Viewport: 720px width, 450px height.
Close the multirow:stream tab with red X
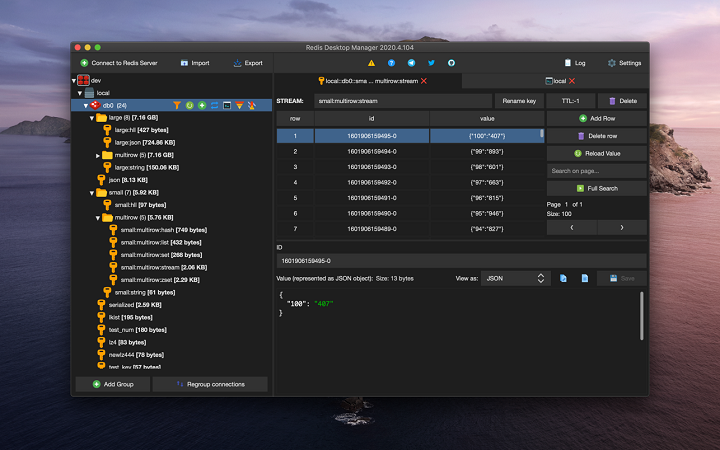(x=424, y=81)
